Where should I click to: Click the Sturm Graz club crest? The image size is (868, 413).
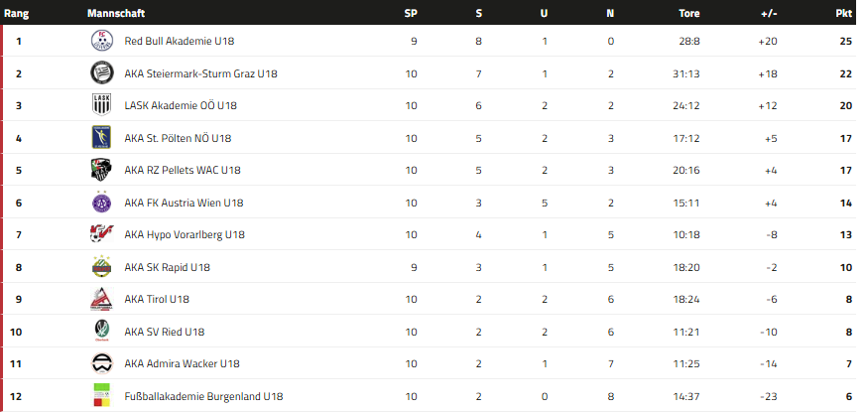pos(101,73)
